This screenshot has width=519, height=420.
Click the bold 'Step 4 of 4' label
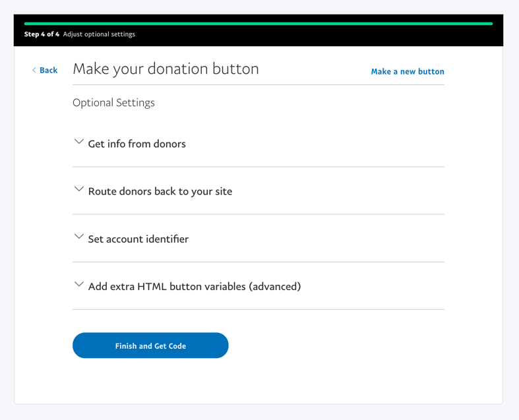pos(42,34)
